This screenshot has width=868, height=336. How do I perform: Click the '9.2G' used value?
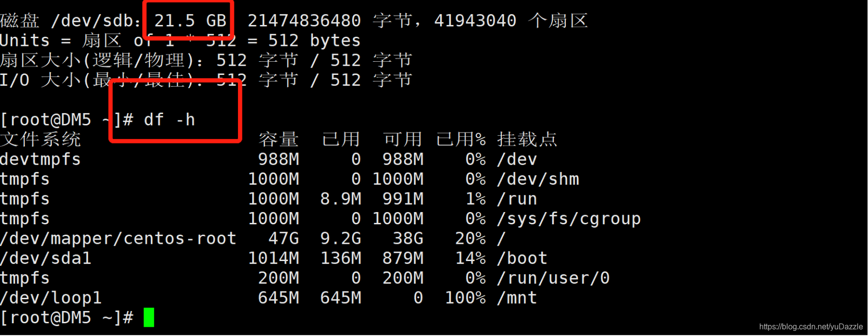point(341,239)
